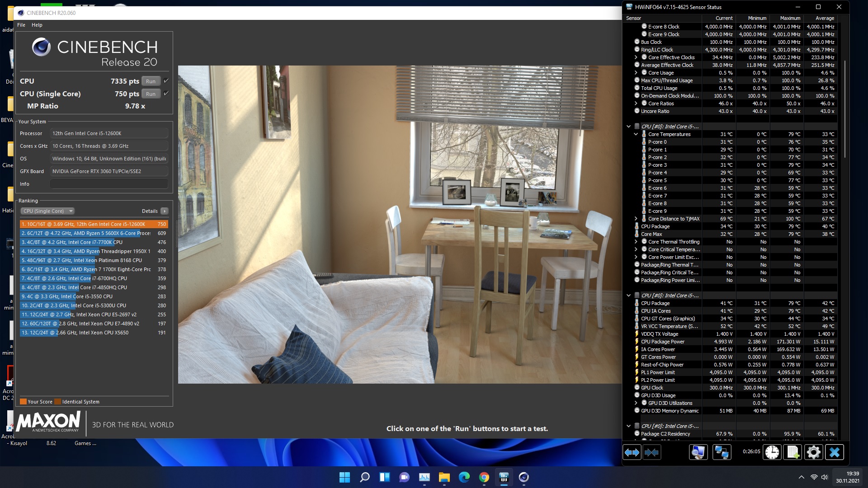Open Task View widgets icon on taskbar

(x=384, y=477)
